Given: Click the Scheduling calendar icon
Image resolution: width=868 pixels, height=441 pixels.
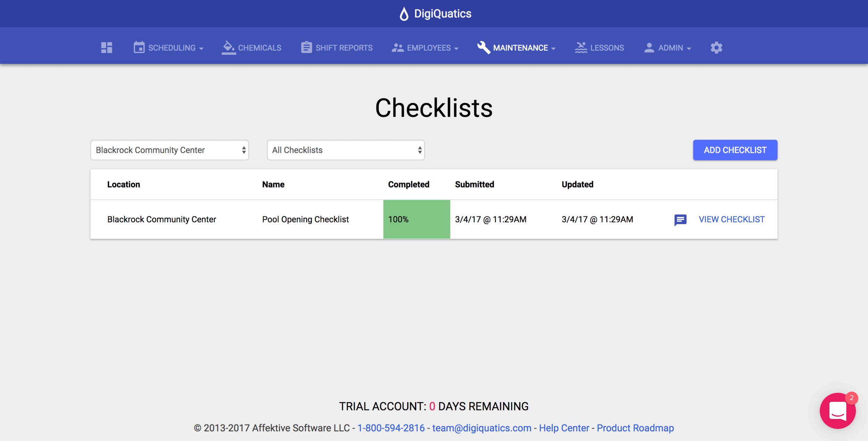Looking at the screenshot, I should [x=139, y=47].
